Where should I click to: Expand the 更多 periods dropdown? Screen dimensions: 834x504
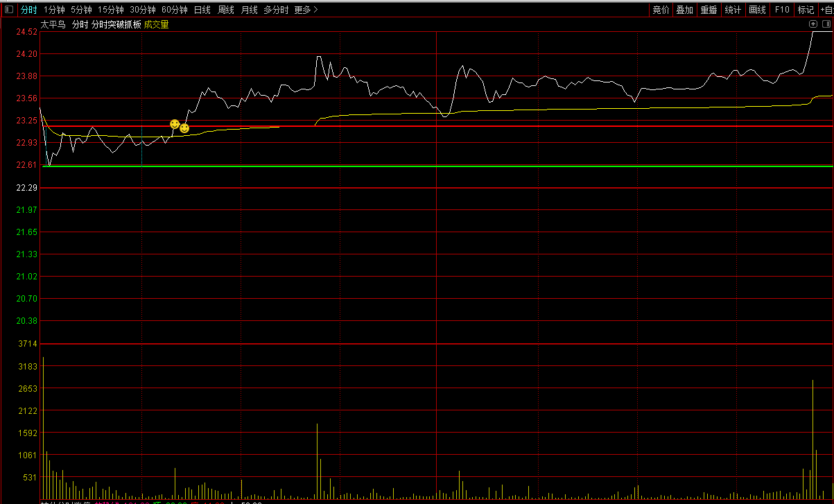[x=306, y=10]
